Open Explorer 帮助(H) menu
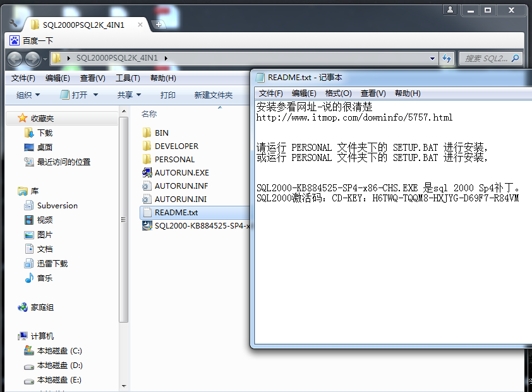The image size is (532, 392). click(x=163, y=78)
